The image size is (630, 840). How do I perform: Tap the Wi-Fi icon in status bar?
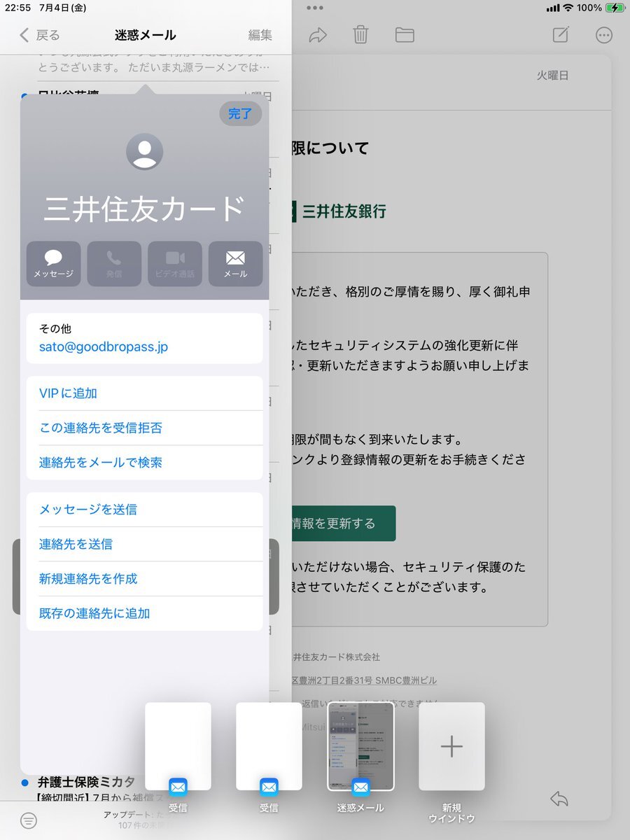pos(568,8)
